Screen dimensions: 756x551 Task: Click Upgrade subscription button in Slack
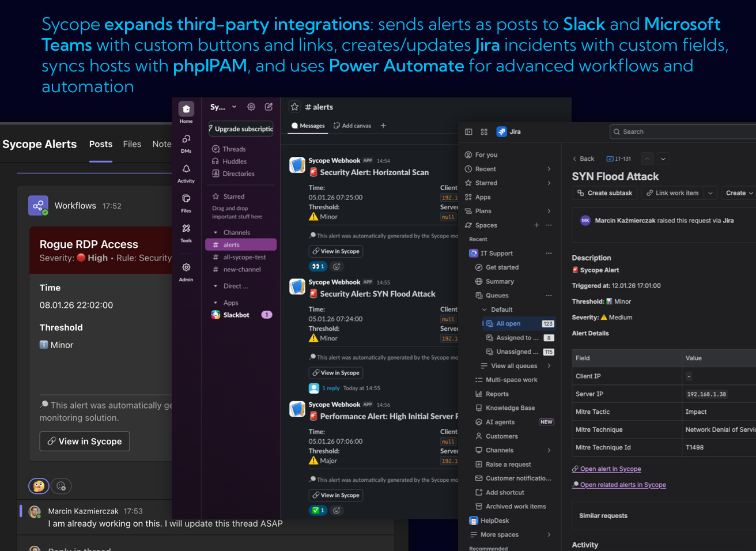click(241, 129)
